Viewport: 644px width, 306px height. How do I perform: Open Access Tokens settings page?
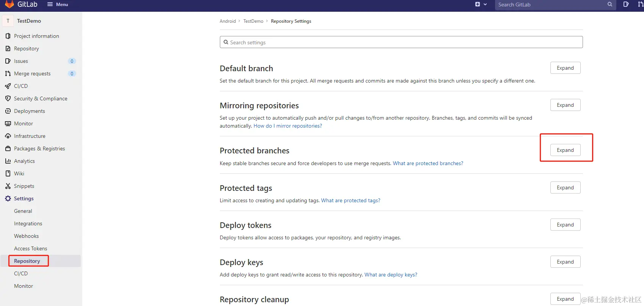[x=31, y=248]
